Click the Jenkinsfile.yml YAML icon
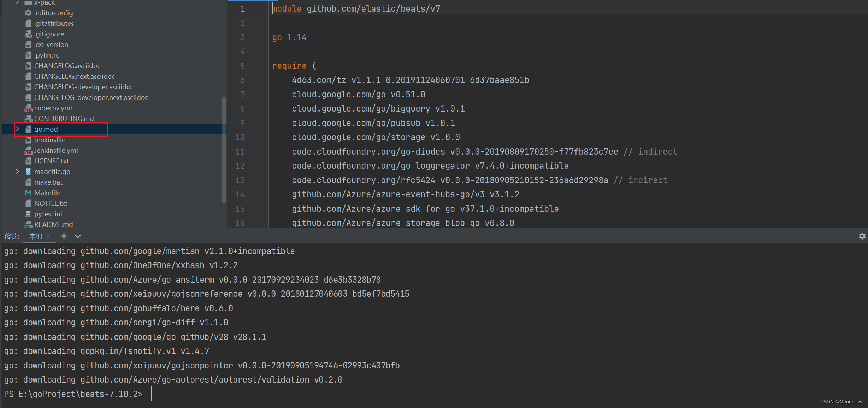 (x=28, y=150)
